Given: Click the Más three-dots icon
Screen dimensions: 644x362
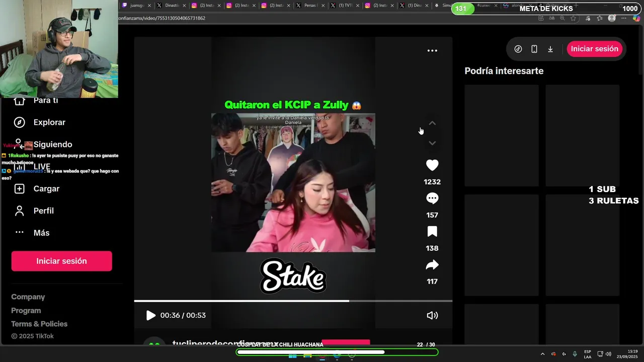Looking at the screenshot, I should tap(19, 232).
